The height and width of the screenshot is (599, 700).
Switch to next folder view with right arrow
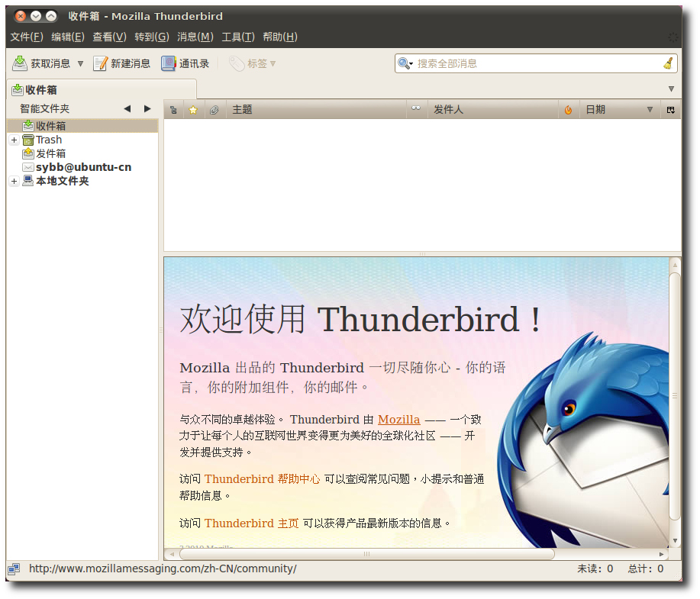click(147, 108)
